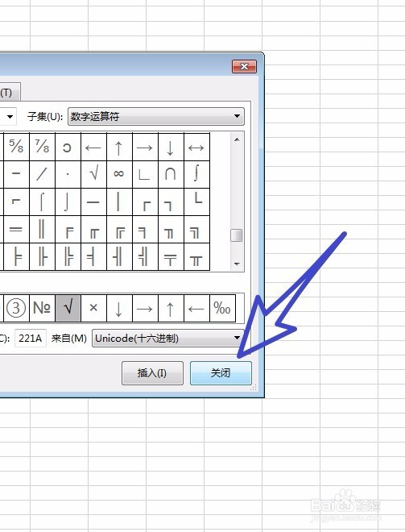Viewport: 405px width, 532px height.
Task: Click the 插入(I) insert button
Action: (x=152, y=373)
